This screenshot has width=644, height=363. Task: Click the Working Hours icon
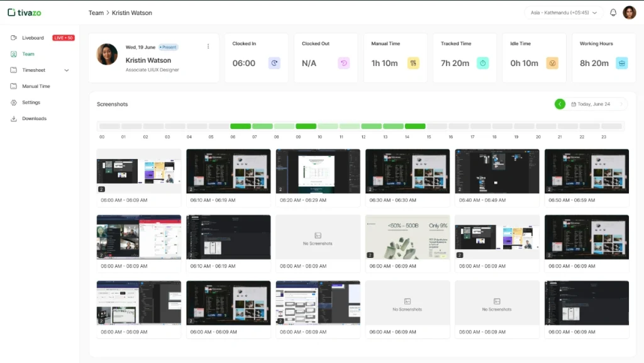coord(621,63)
